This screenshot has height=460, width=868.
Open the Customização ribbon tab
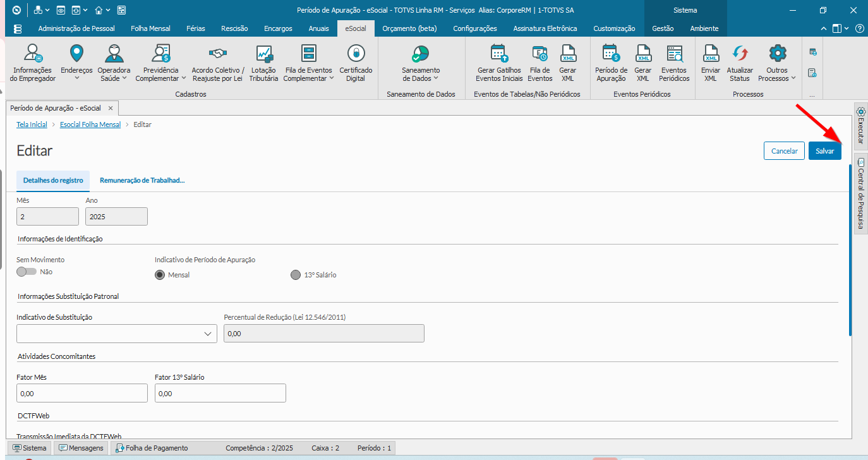coord(615,28)
